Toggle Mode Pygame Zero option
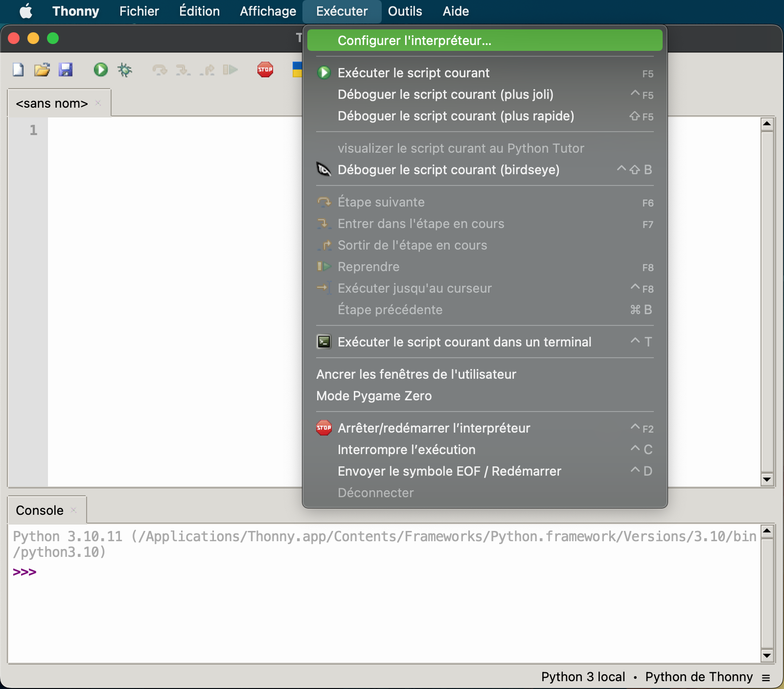Image resolution: width=784 pixels, height=689 pixels. [374, 396]
